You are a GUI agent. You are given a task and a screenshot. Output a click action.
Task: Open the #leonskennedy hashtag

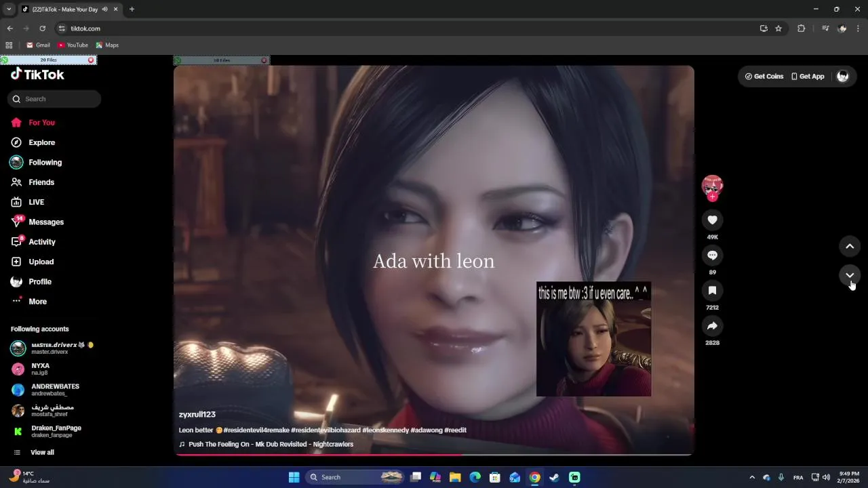coord(385,430)
